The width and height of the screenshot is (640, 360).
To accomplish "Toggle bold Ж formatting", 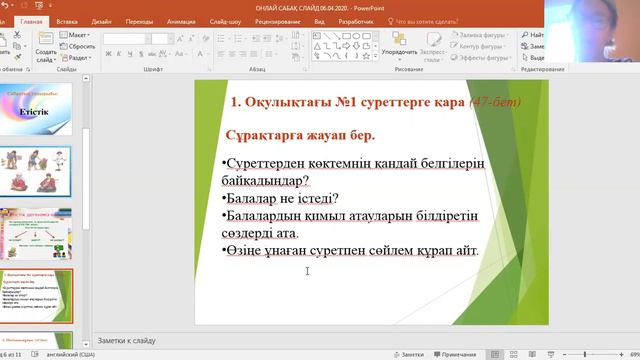I will (109, 54).
